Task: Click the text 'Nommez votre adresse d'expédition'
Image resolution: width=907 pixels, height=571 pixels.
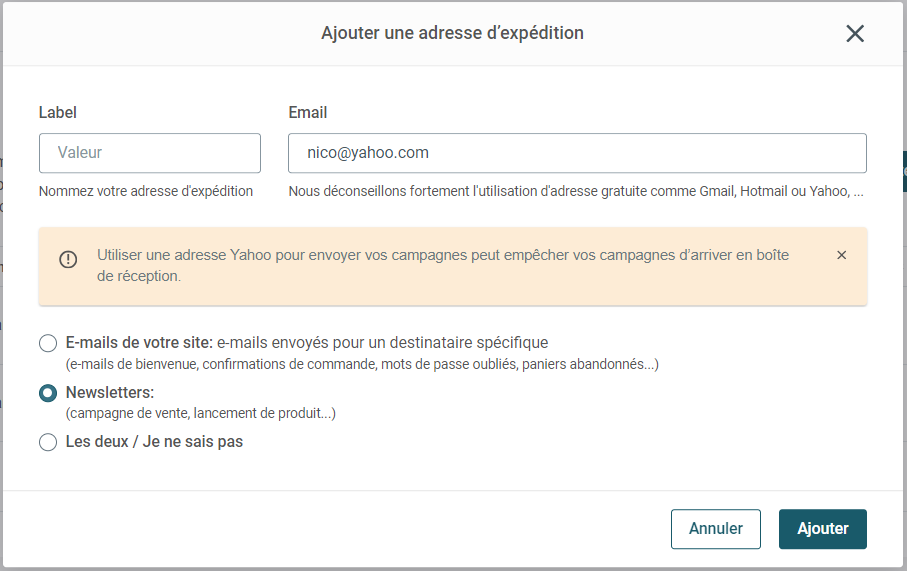Action: (146, 191)
